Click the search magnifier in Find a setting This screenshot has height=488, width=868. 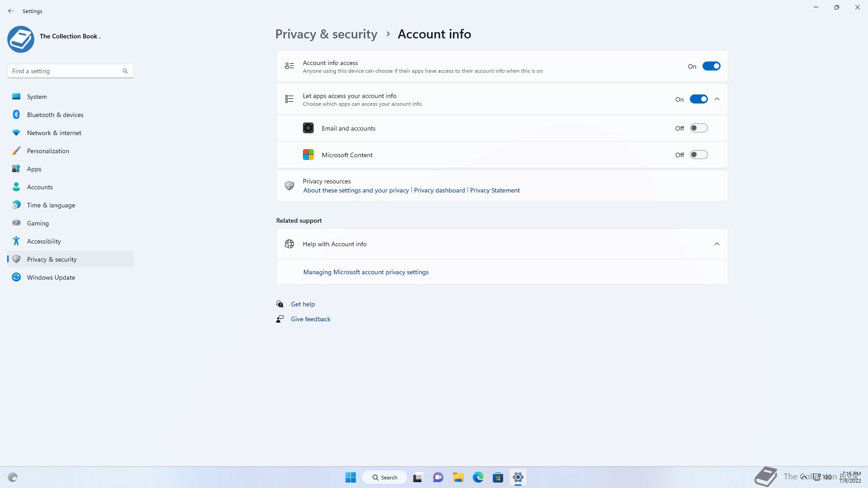125,71
